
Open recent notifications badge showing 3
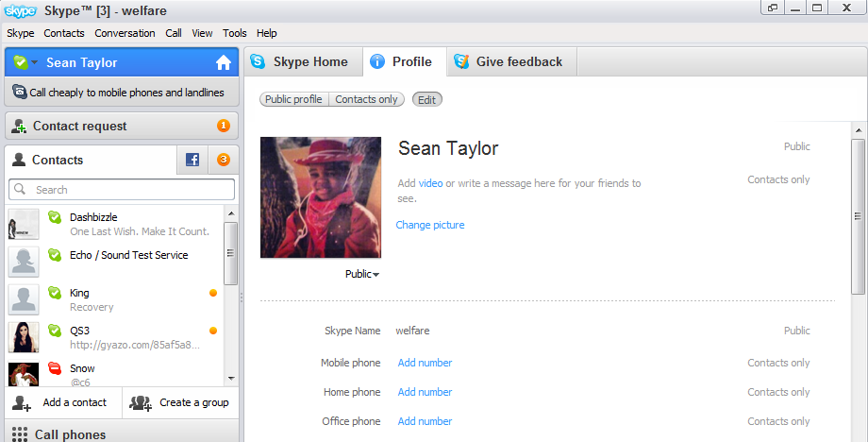[x=223, y=160]
